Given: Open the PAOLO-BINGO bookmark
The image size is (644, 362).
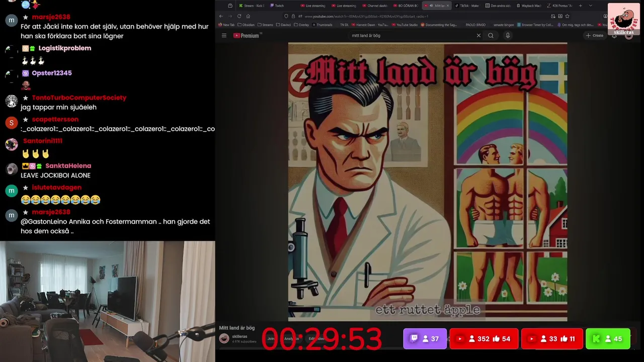Looking at the screenshot, I should tap(475, 25).
